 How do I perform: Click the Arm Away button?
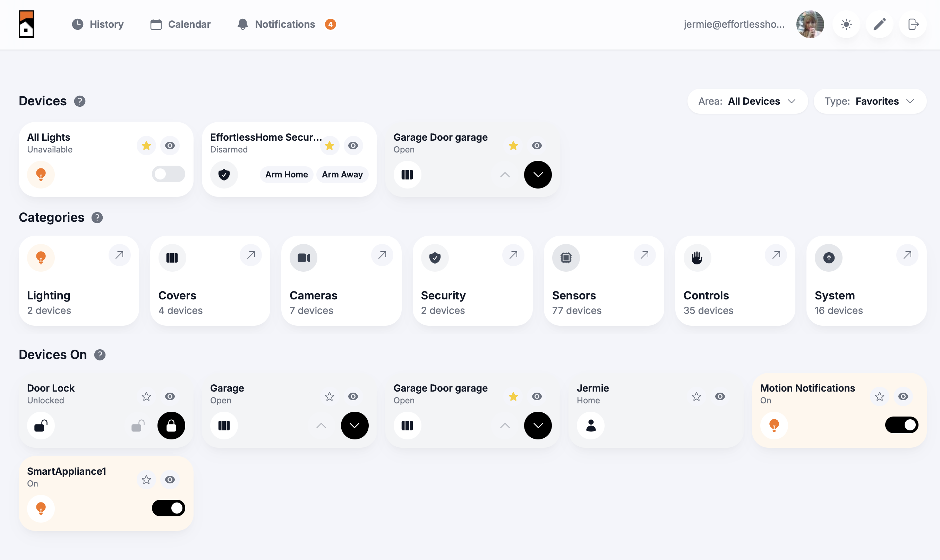(342, 174)
